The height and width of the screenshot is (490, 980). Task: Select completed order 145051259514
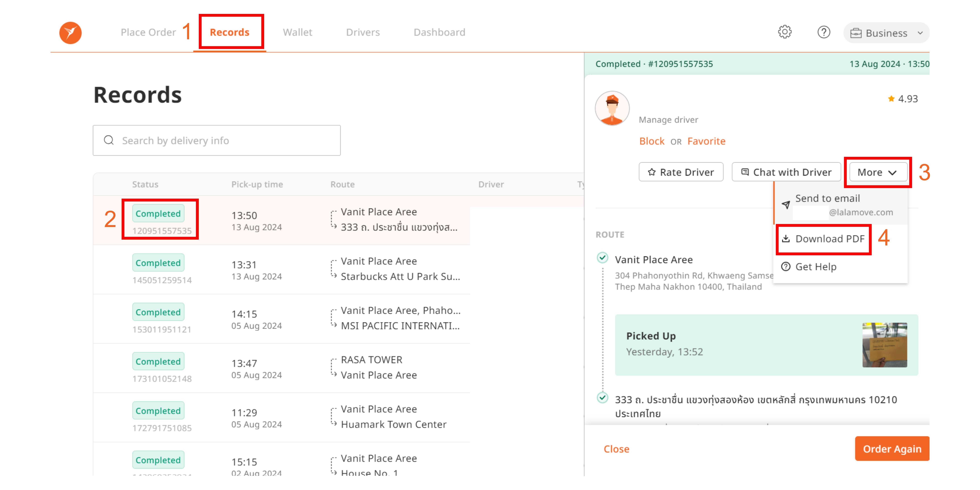(282, 269)
